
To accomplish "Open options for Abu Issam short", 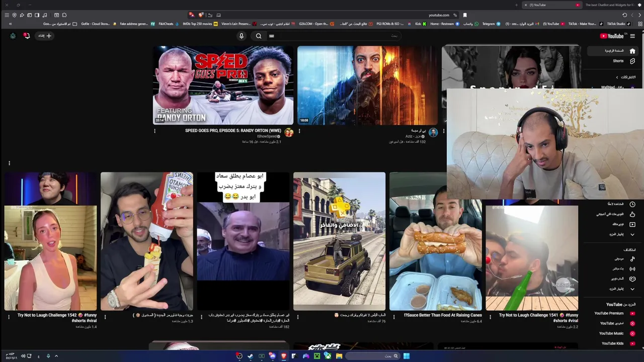I will coord(201,317).
